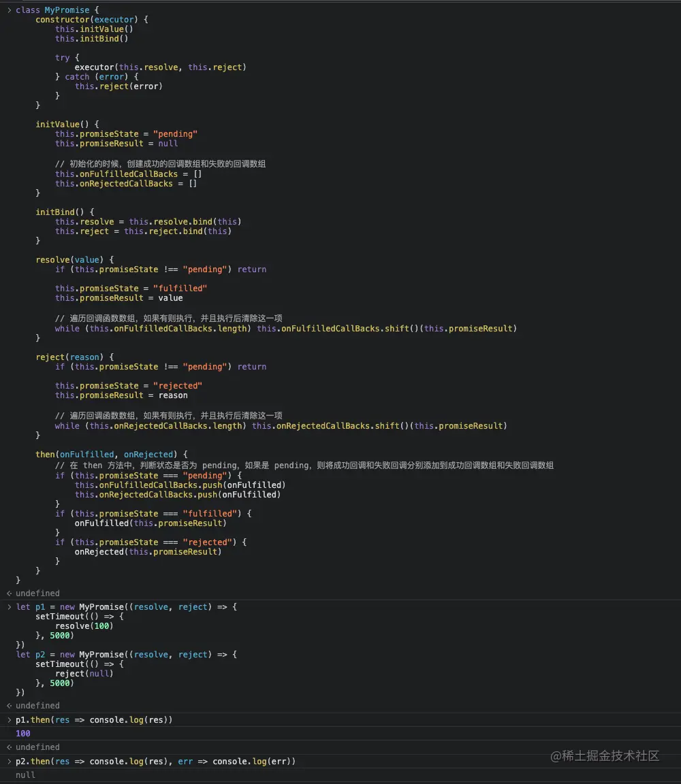Click the logged output value 100

pos(23,734)
